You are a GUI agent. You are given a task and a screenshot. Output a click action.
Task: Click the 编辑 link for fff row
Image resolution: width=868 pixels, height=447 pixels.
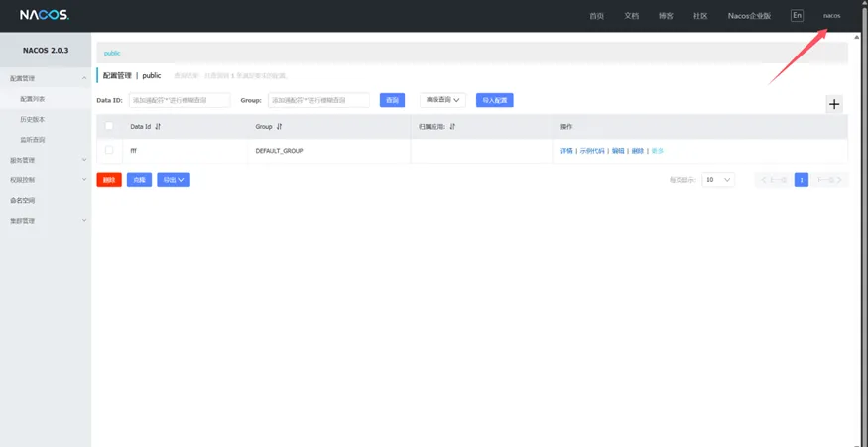[618, 151]
